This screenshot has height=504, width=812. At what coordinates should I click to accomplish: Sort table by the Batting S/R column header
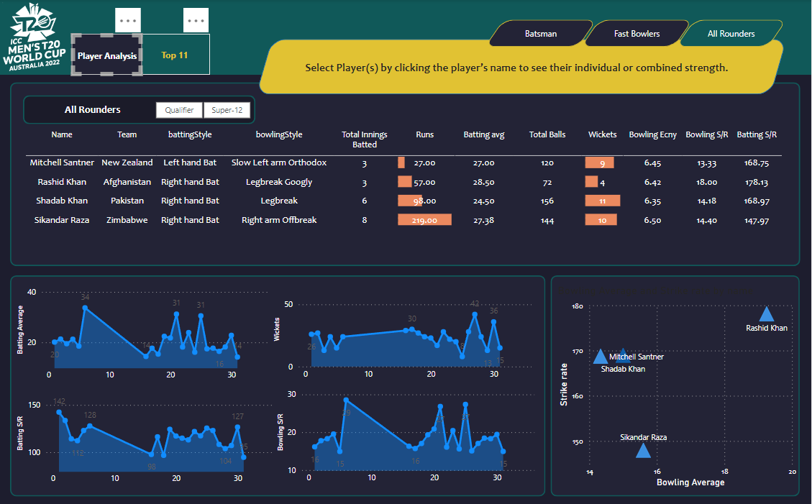pos(757,134)
